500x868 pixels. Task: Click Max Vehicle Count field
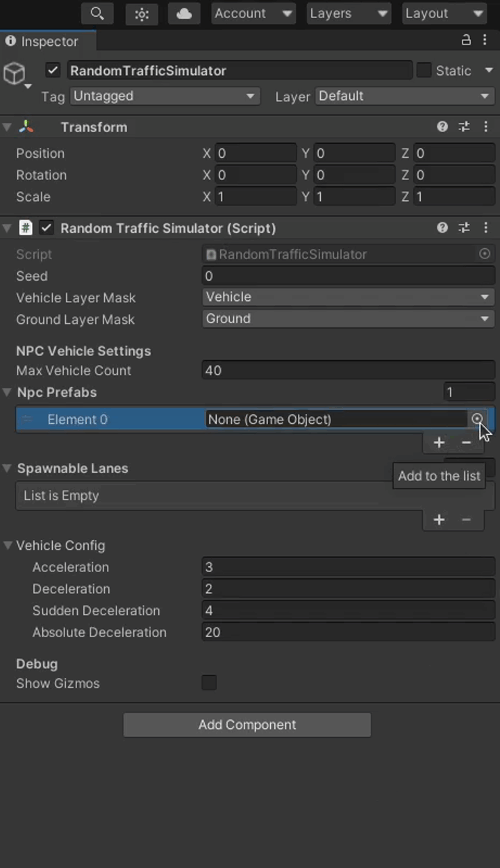click(x=349, y=370)
